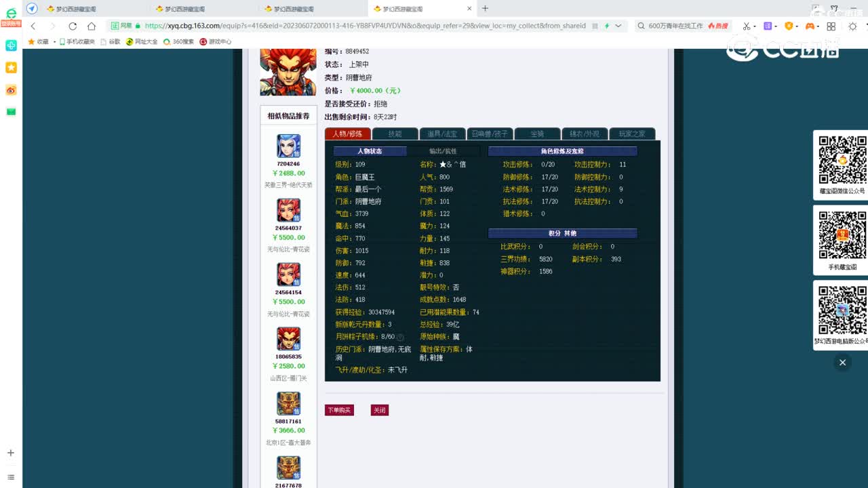Open the orange shield security icon
Screen dimensions: 868x488
tap(789, 26)
